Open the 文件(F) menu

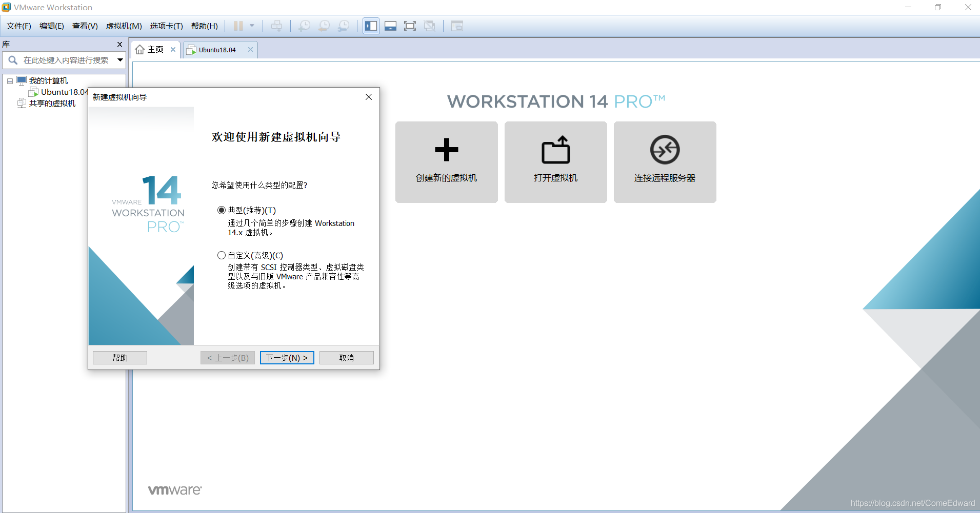pyautogui.click(x=19, y=26)
